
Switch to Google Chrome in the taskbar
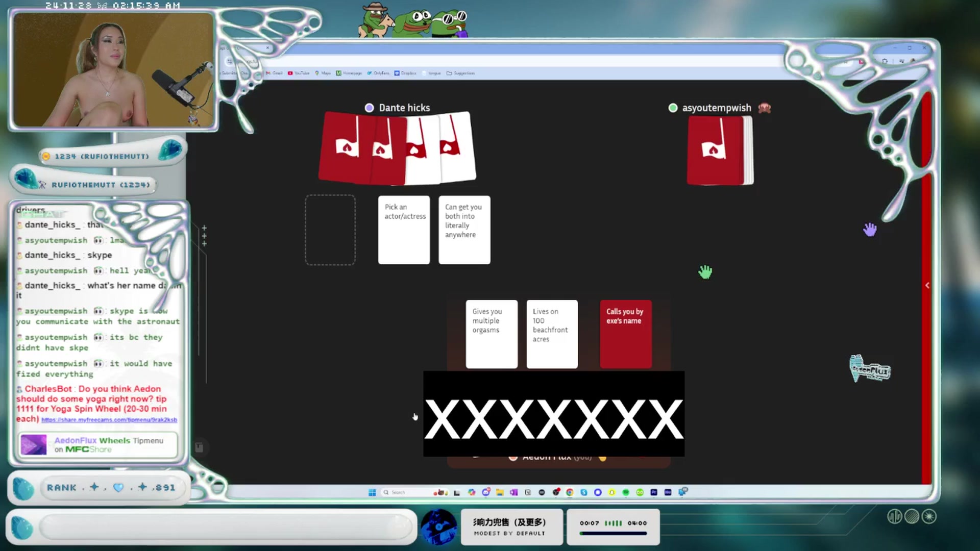tap(570, 492)
